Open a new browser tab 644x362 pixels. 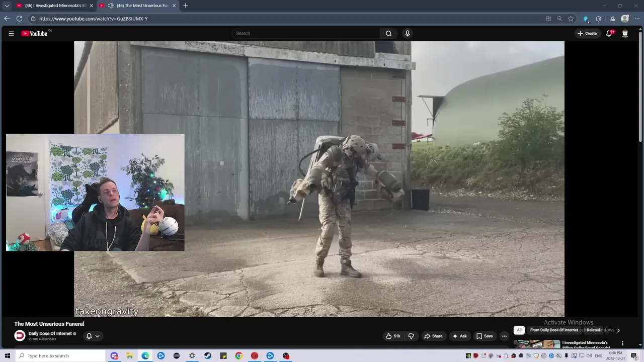coord(185,6)
